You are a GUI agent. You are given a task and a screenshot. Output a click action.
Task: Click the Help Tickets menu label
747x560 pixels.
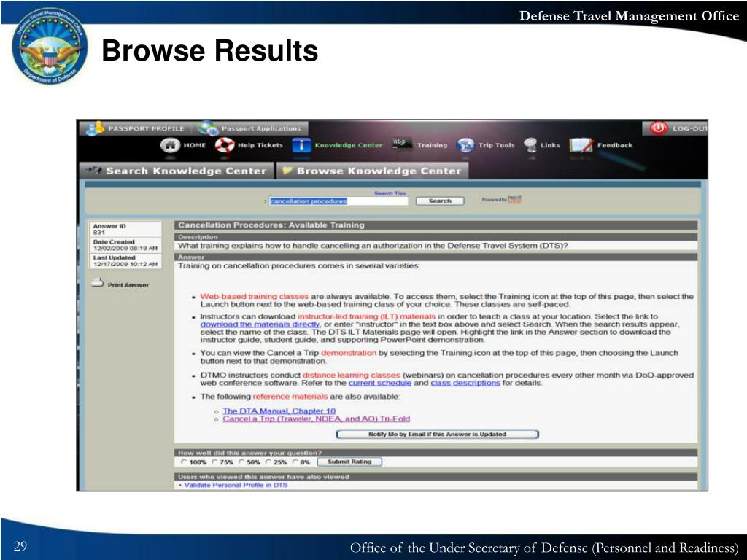pos(260,145)
